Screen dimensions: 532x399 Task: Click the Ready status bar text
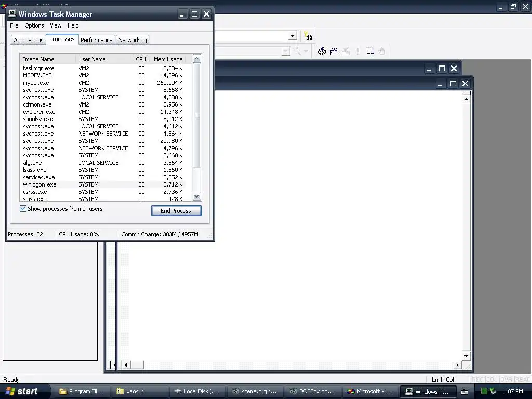click(11, 380)
